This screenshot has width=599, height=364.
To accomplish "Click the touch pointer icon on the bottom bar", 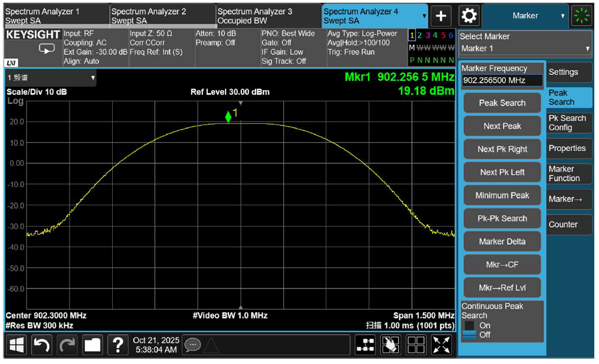I will coord(390,345).
